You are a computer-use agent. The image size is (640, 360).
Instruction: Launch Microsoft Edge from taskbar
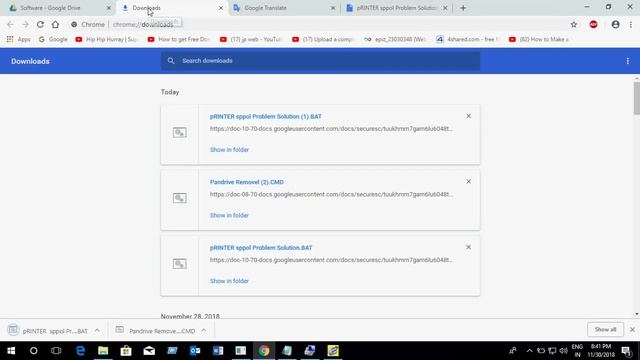80,351
